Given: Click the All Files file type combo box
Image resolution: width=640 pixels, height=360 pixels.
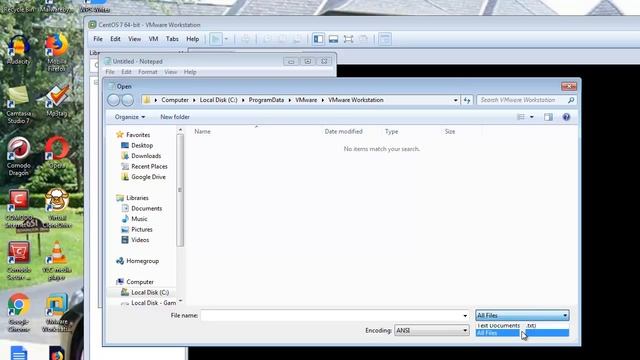Looking at the screenshot, I should 522,316.
